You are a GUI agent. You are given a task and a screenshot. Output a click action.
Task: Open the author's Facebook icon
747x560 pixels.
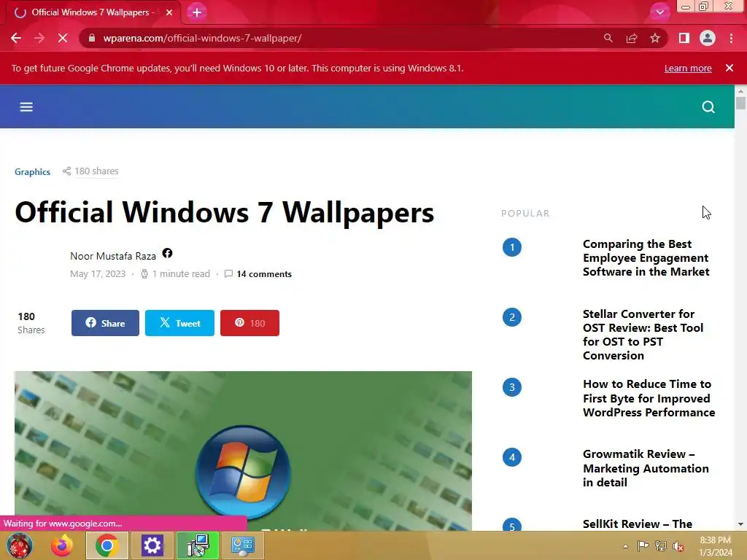167,253
